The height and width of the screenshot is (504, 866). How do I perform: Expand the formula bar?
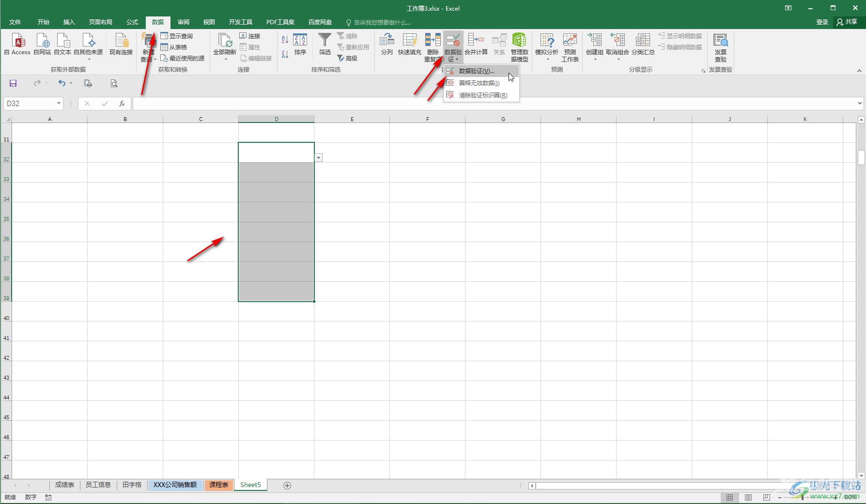[x=860, y=103]
